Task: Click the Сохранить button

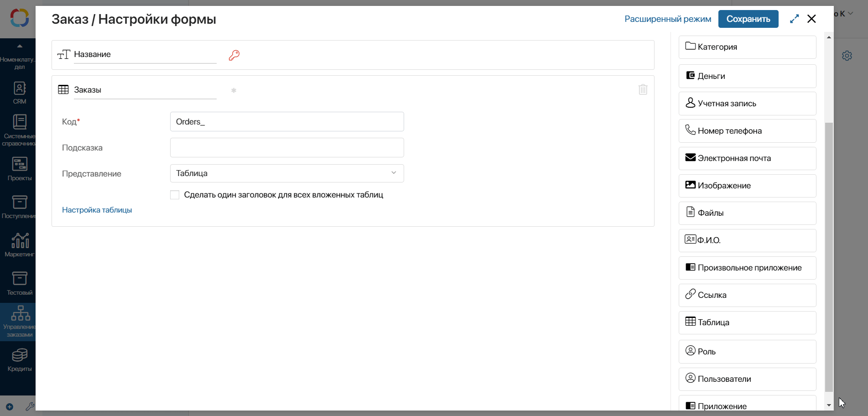Action: point(748,19)
